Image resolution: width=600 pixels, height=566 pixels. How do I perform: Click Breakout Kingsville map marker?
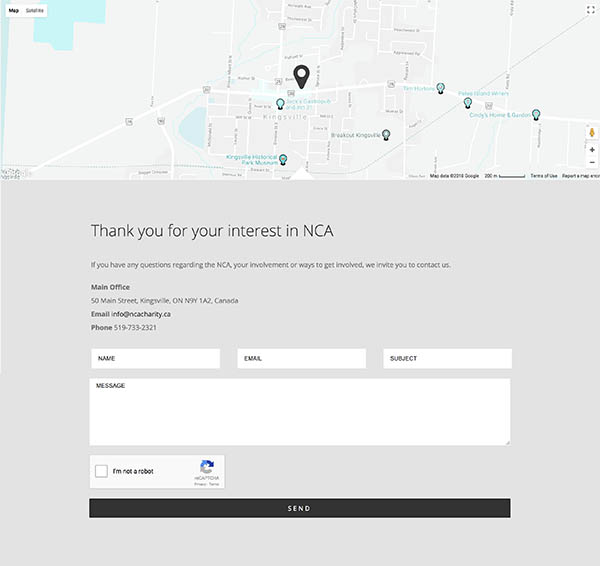tap(386, 134)
